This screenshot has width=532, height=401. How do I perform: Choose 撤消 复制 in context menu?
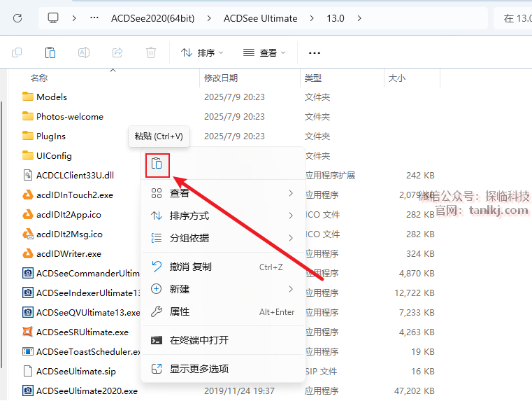[x=223, y=267]
